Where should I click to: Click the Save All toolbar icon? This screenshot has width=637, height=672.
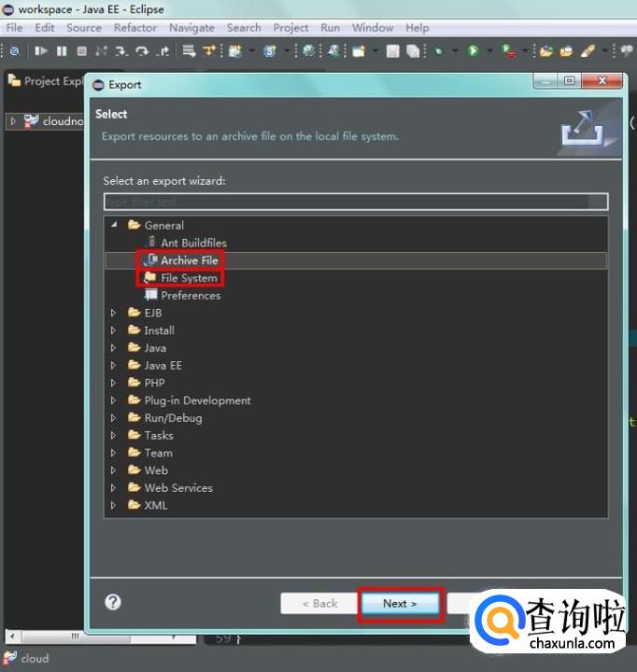click(x=413, y=51)
